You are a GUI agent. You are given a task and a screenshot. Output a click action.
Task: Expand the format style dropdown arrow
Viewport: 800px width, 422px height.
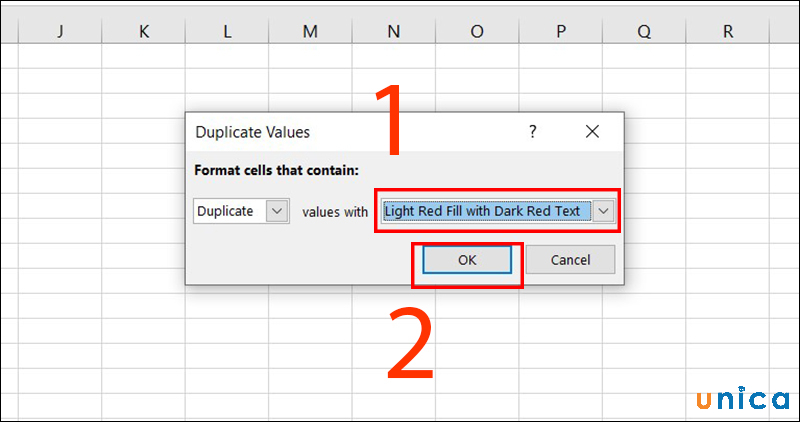pos(603,211)
